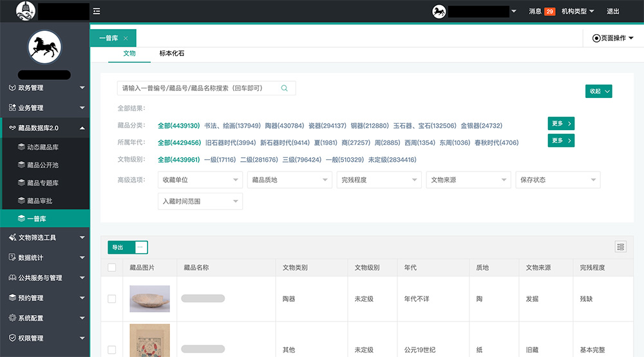Screen dimensions: 644x357
Task: Click the 导出 export button
Action: click(121, 247)
